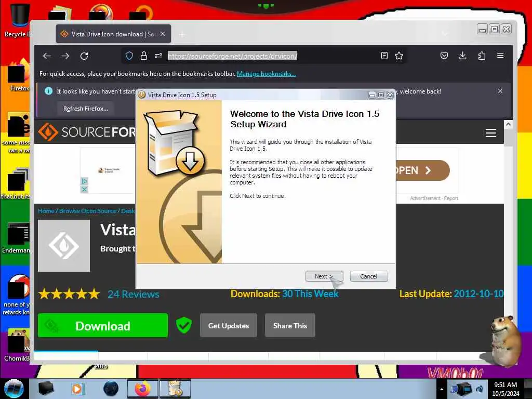
Task: Open media player taskbar icon
Action: click(x=77, y=389)
